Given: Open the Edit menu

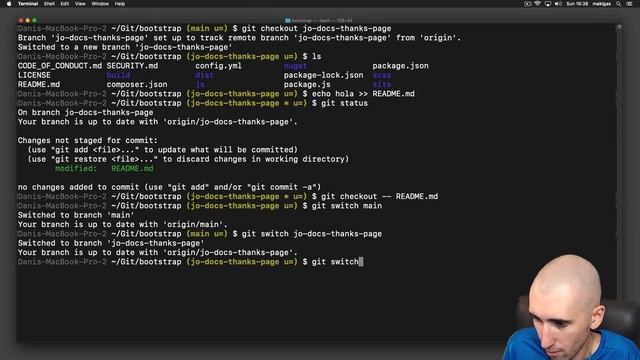Looking at the screenshot, I should (64, 4).
